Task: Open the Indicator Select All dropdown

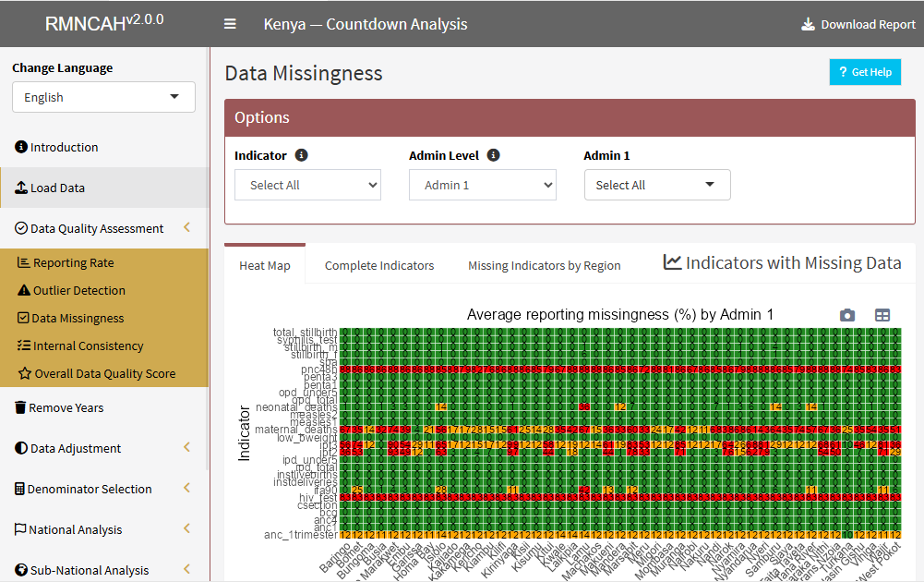Action: [x=307, y=185]
